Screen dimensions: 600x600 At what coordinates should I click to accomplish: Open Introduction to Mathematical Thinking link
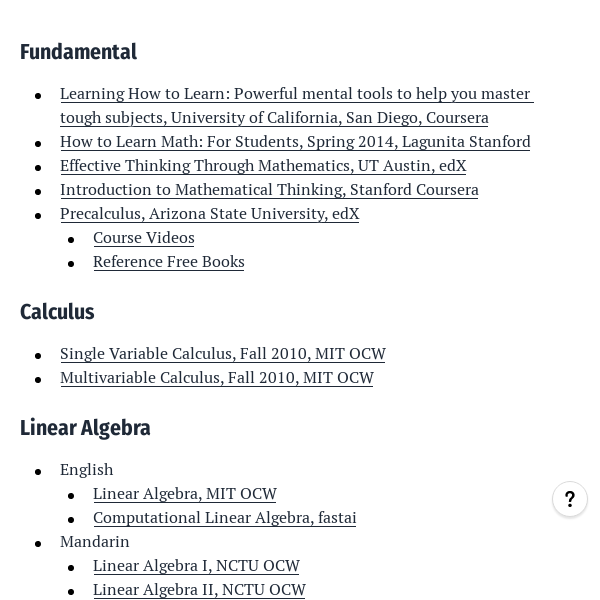[x=269, y=190]
